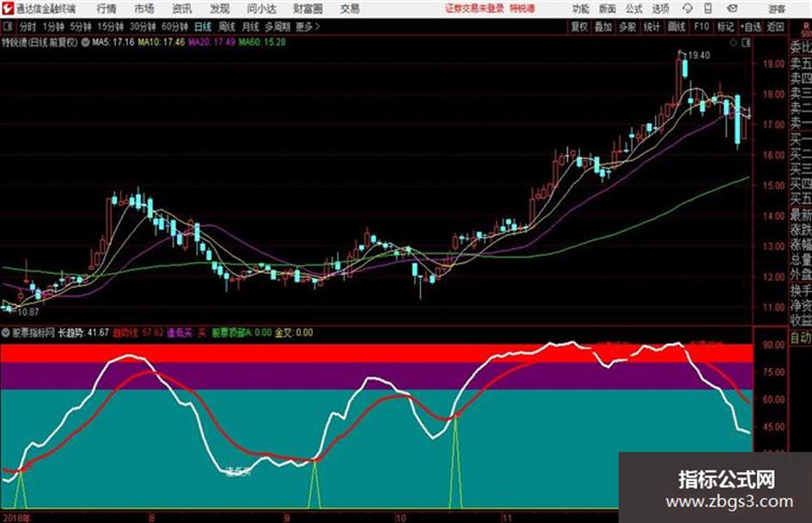Open the 问小达 menu
The image size is (812, 523).
[x=261, y=9]
